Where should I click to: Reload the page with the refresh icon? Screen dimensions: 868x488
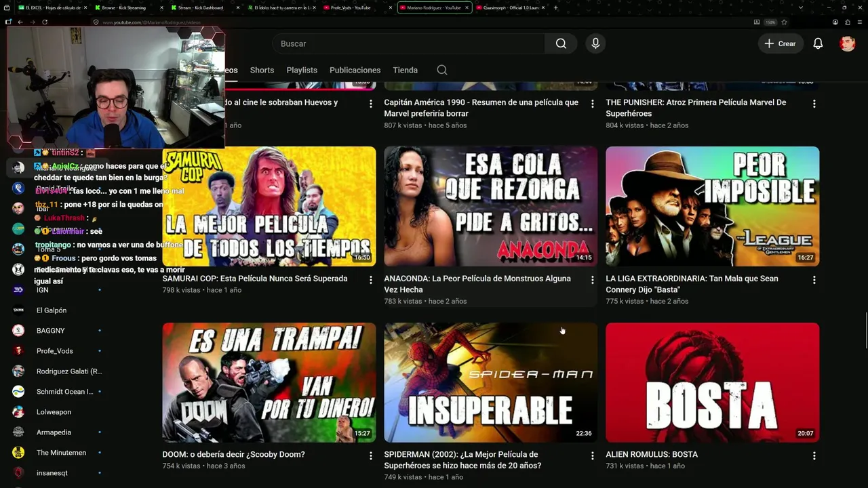45,22
